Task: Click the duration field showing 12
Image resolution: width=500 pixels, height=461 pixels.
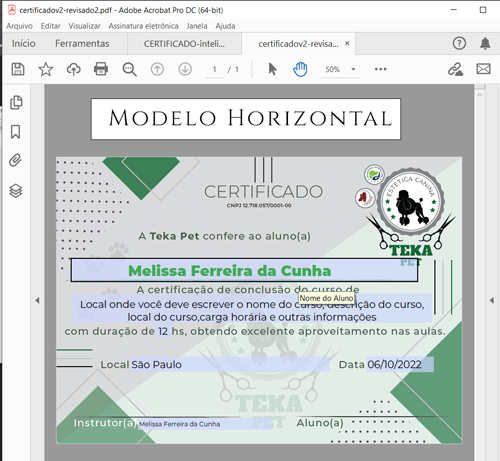Action: tap(163, 331)
